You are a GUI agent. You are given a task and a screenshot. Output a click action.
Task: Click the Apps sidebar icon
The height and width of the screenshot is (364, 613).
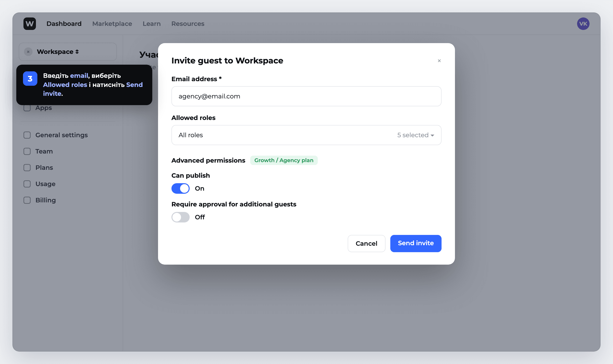tap(27, 108)
